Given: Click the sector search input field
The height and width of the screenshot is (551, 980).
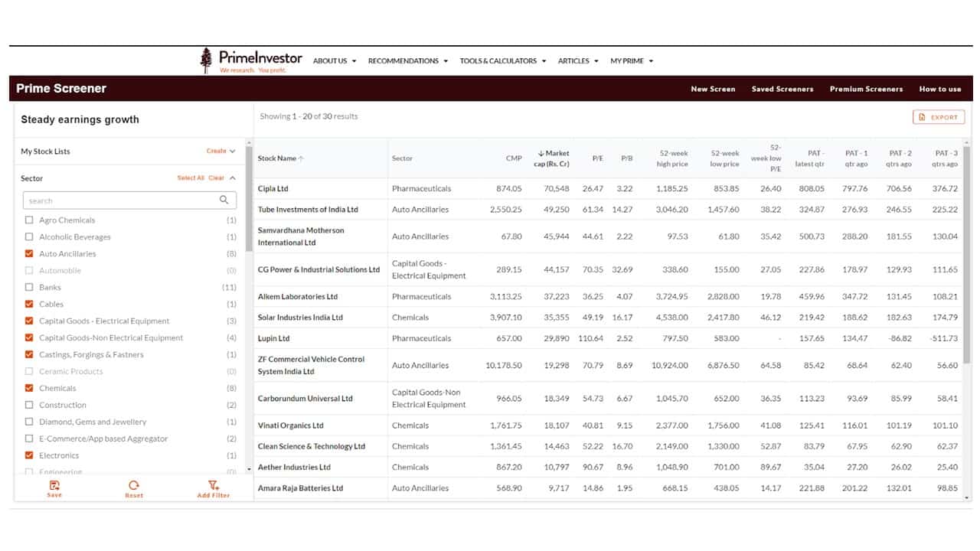Looking at the screenshot, I should click(x=129, y=201).
